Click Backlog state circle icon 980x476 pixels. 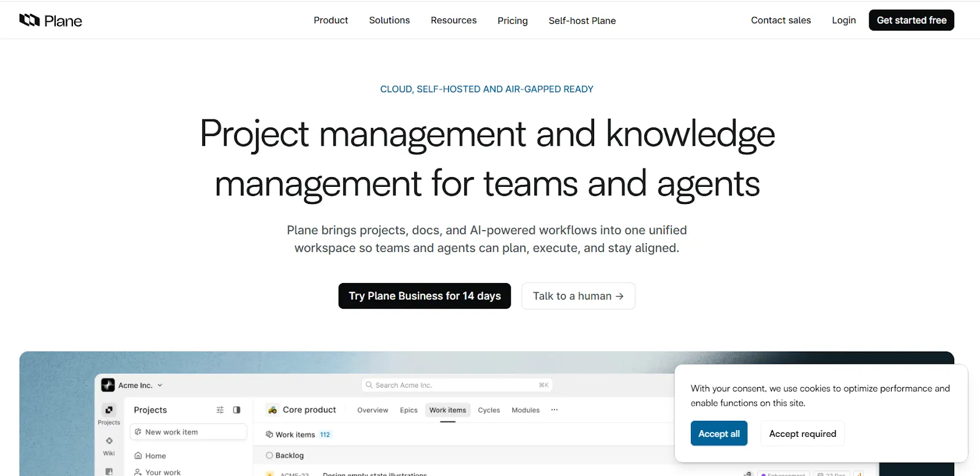tap(269, 455)
